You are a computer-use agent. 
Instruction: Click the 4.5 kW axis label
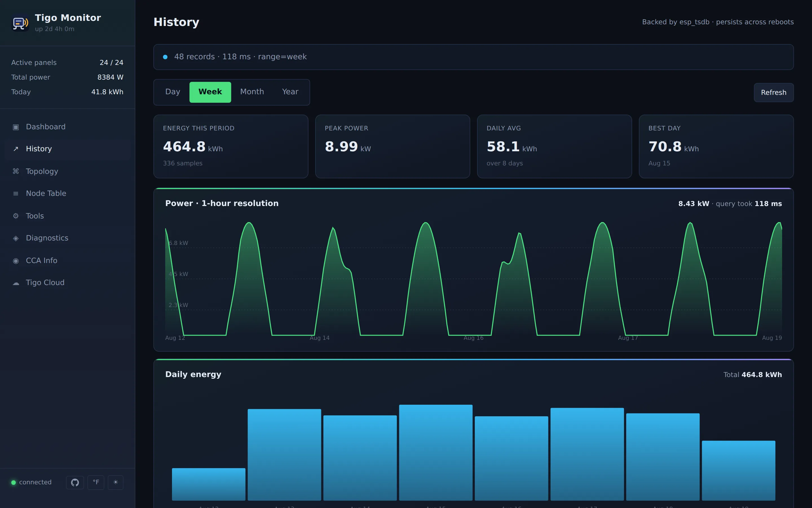pos(178,274)
